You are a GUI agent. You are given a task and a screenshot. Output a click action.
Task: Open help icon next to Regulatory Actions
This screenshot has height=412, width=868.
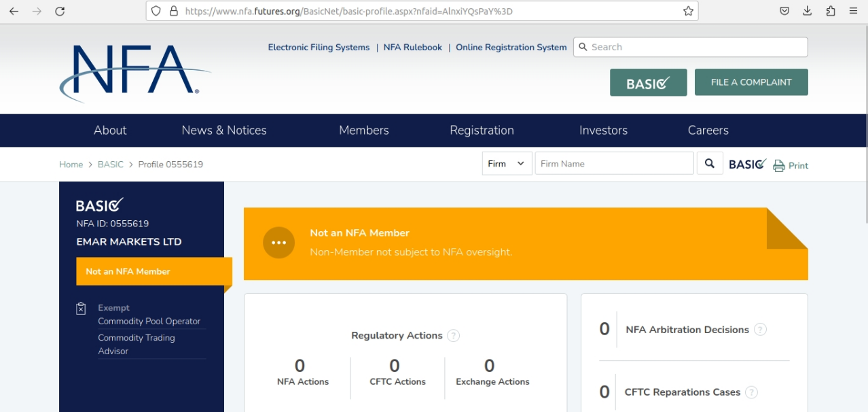click(x=453, y=335)
